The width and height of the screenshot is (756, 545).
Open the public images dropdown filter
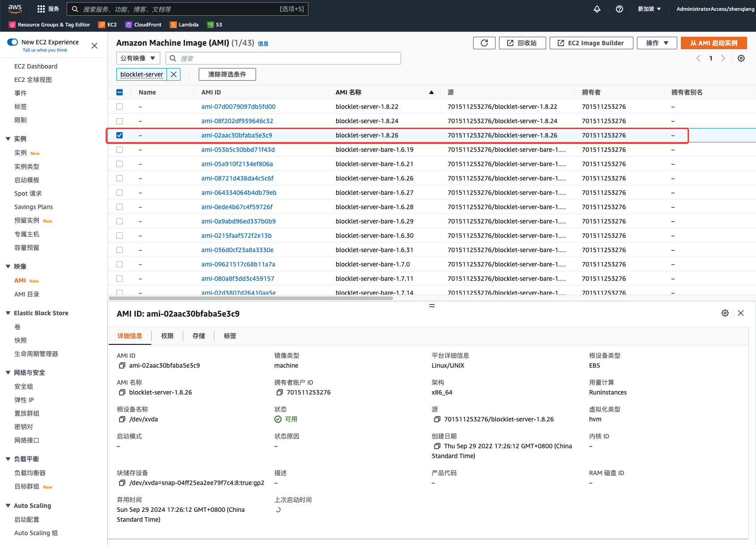click(138, 58)
